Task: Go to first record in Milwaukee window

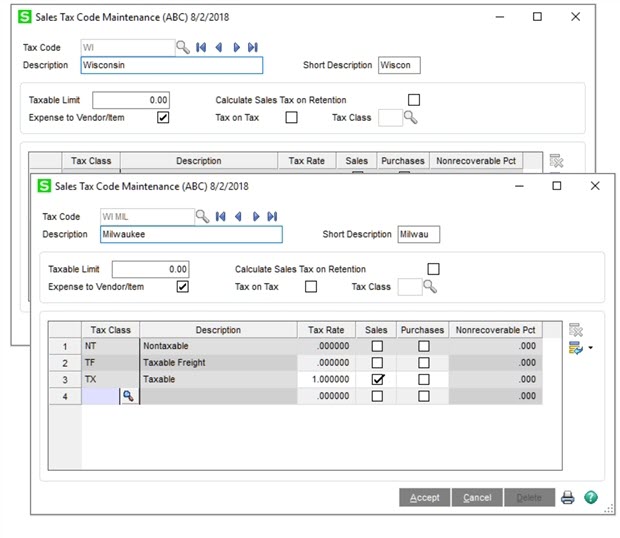Action: (219, 216)
